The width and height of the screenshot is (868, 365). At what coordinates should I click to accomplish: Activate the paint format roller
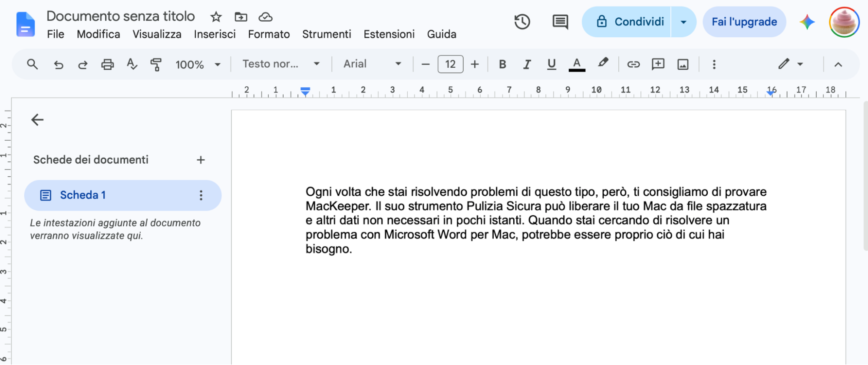156,64
